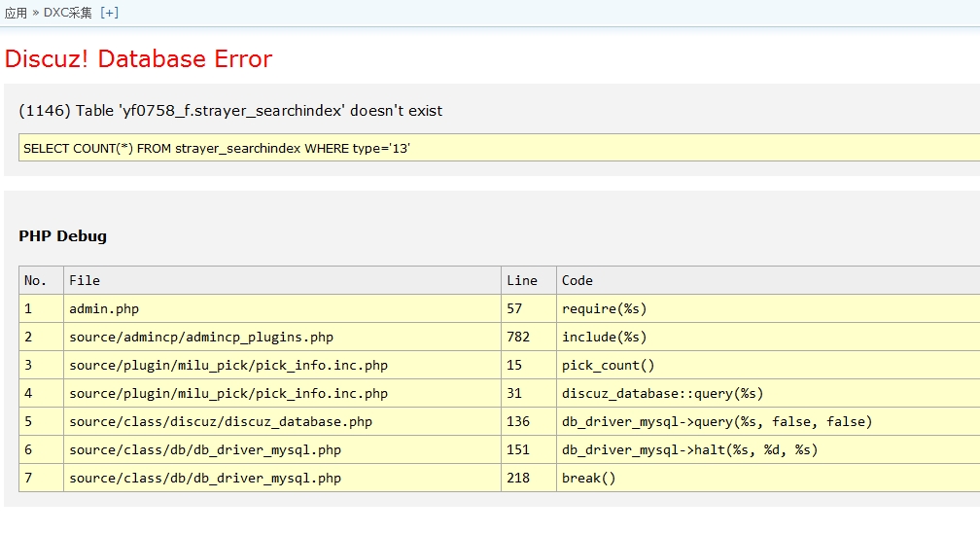
Task: Select the admin.php file cell
Action: 104,308
